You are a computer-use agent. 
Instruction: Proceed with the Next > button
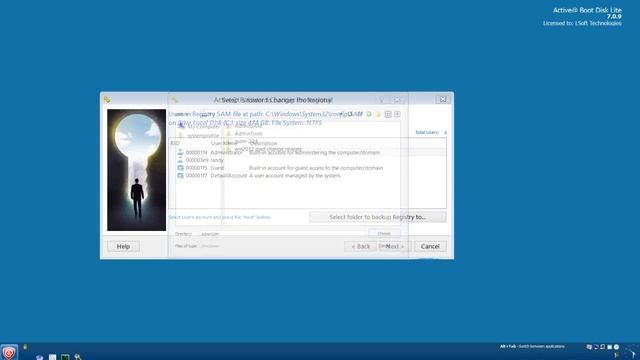395,246
